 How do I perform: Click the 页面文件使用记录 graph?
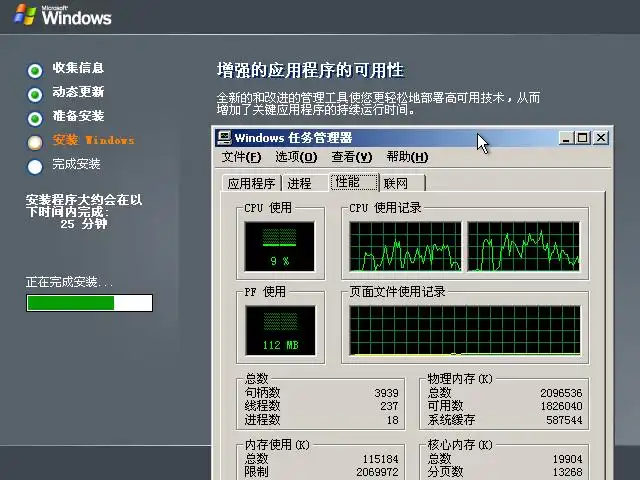pos(465,330)
